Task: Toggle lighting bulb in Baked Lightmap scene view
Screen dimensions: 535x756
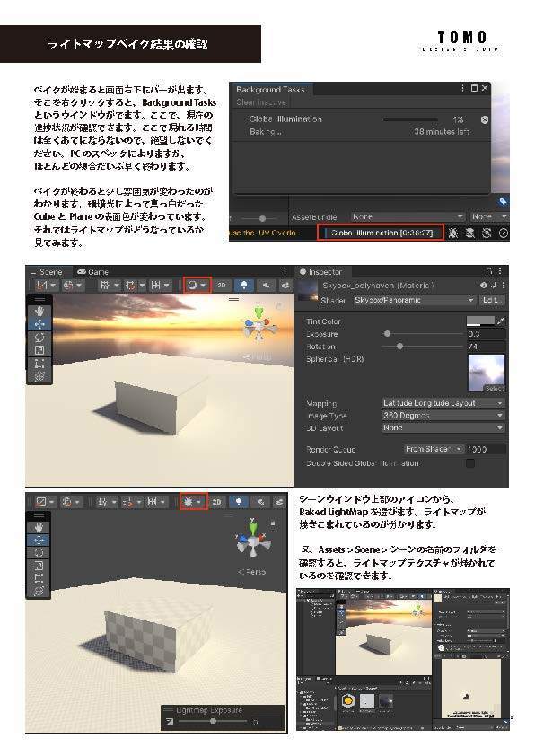Action: pyautogui.click(x=239, y=502)
